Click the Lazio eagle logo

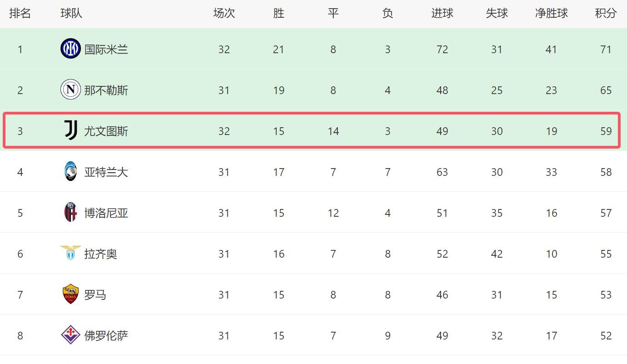70,253
